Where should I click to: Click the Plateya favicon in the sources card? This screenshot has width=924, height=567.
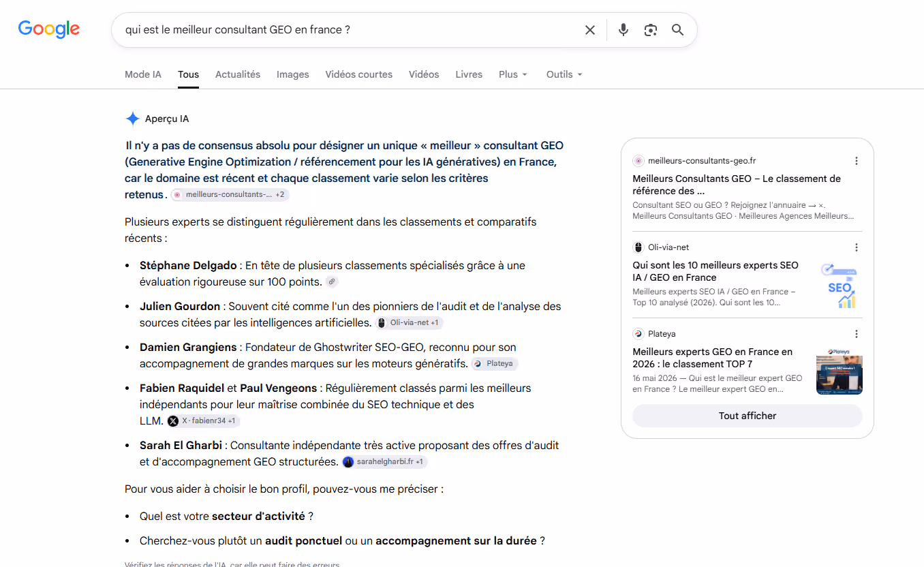[x=638, y=334]
